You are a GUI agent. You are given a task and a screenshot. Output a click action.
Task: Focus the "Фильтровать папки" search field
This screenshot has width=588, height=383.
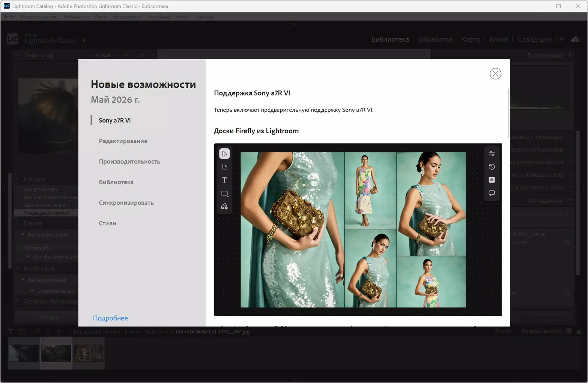point(49,235)
